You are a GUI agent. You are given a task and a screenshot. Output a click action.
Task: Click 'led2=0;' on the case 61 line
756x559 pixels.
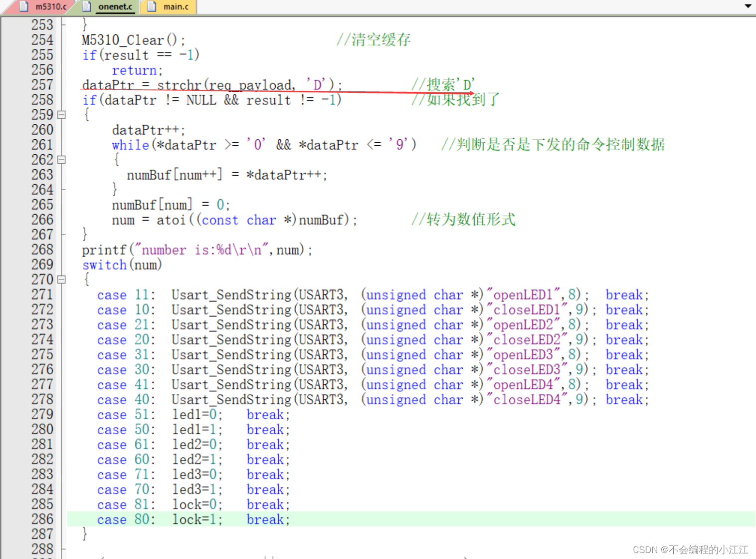[x=197, y=445]
